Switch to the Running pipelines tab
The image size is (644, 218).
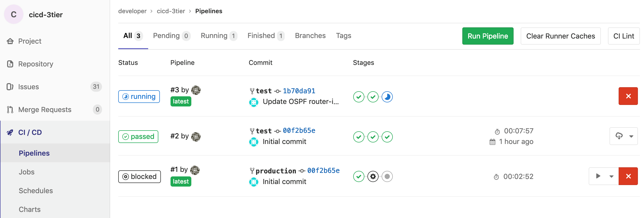[218, 36]
